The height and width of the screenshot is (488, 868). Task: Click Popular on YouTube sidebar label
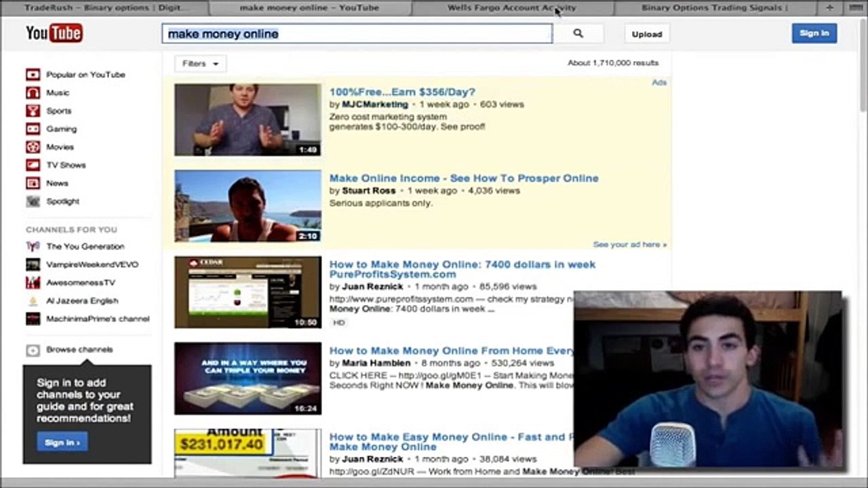pyautogui.click(x=85, y=75)
